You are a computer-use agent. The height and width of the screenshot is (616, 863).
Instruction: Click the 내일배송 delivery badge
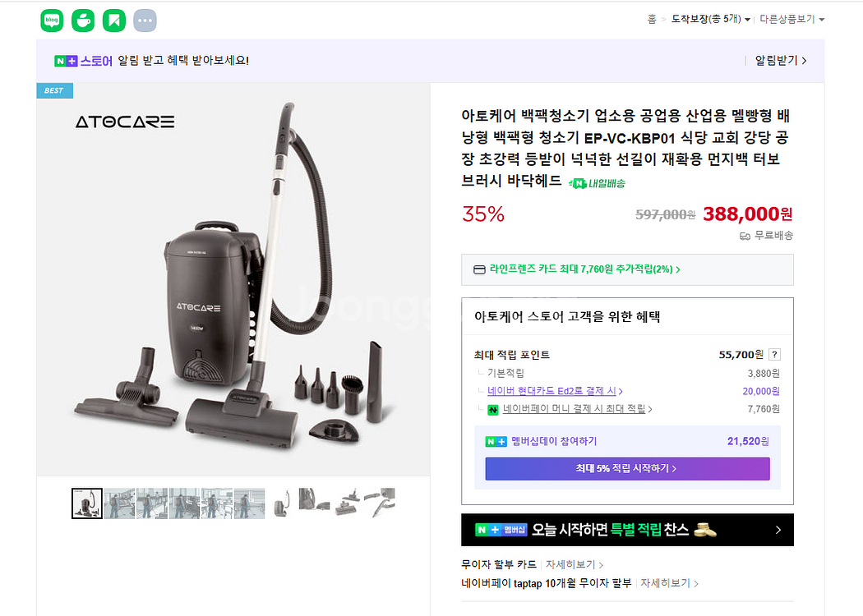point(598,183)
